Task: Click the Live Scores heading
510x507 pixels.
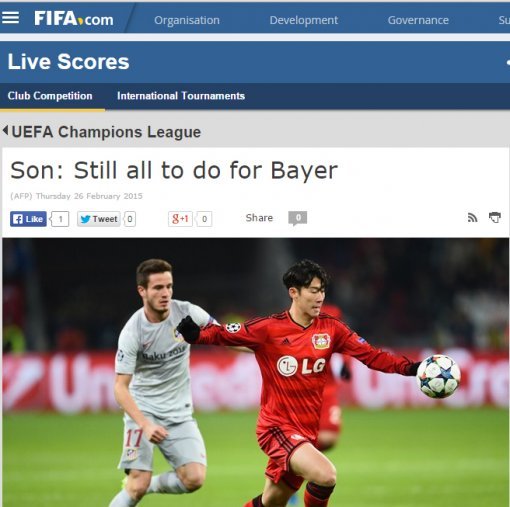Action: click(x=68, y=62)
